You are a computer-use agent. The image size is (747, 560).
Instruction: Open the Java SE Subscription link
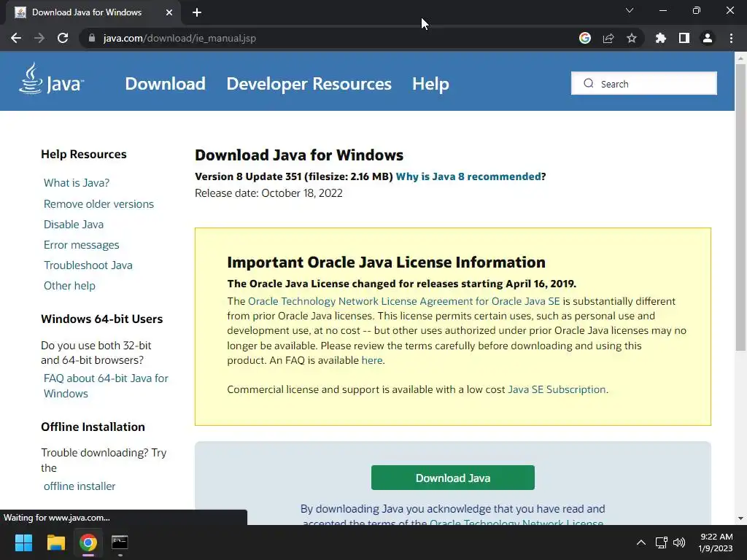pos(557,389)
